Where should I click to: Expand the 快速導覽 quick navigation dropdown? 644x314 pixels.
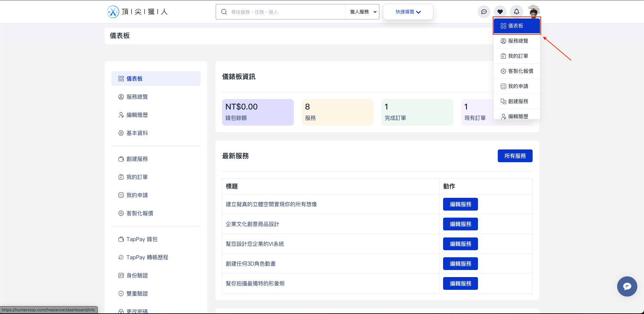coord(408,12)
